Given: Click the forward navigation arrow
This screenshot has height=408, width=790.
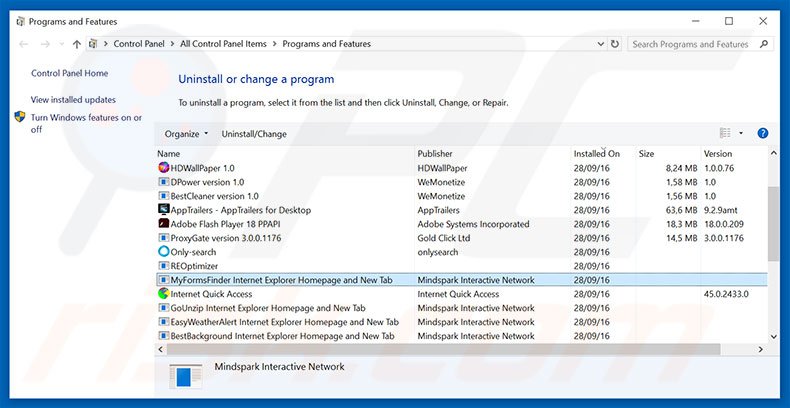Looking at the screenshot, I should [45, 44].
